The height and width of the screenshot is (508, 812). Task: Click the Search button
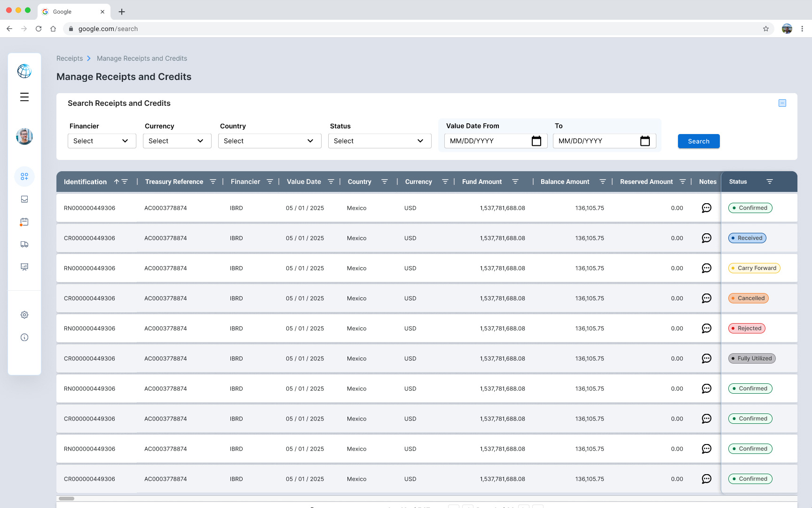(x=698, y=141)
